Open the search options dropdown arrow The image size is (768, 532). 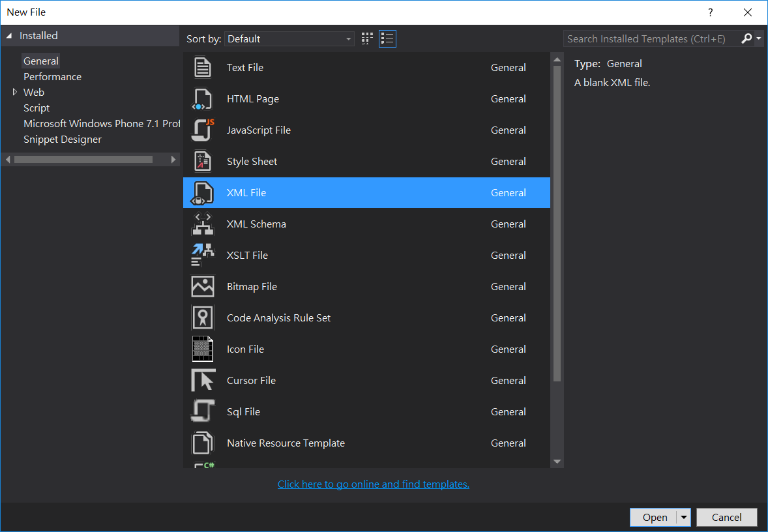click(x=759, y=38)
